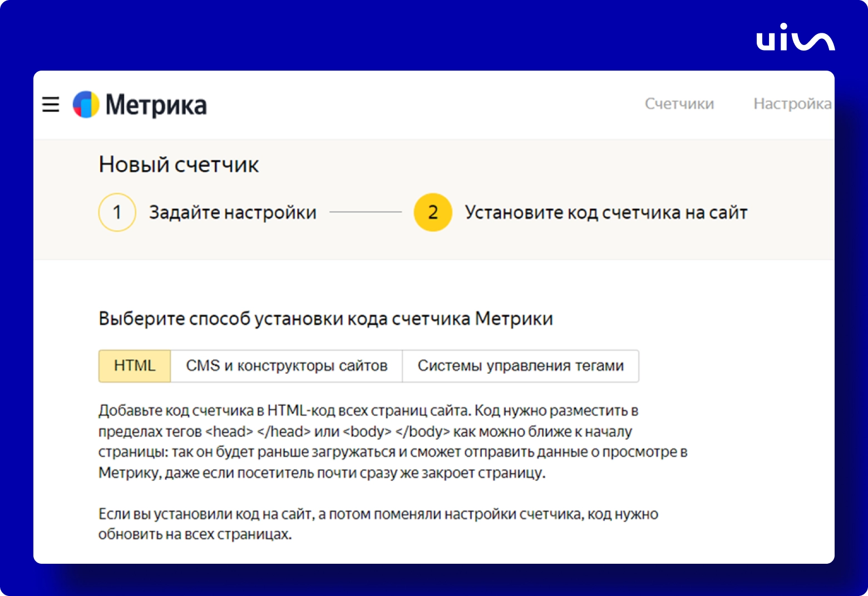This screenshot has height=596, width=868.
Task: Click paragraph starting Добавьте код счетчика
Action: point(393,441)
